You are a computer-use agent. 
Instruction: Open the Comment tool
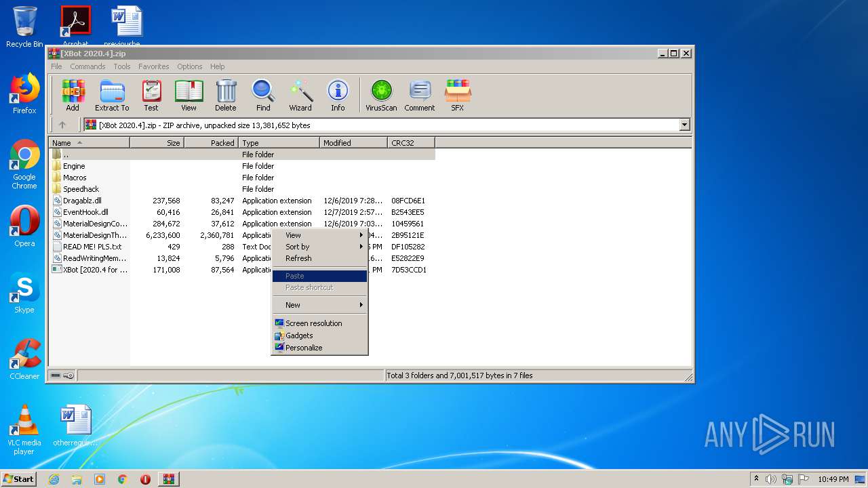coord(420,95)
